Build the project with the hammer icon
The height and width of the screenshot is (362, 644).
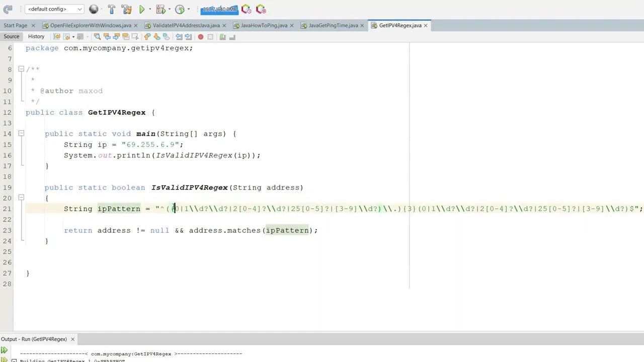point(111,9)
